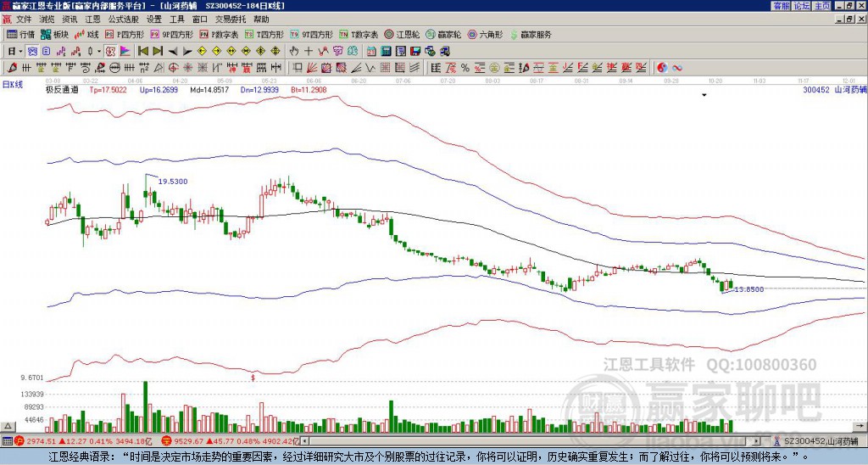Click the 论坛 forum button

pos(802,6)
